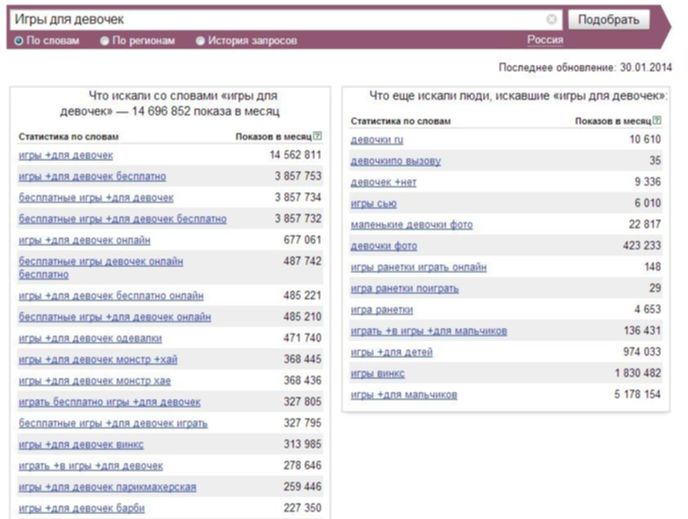The image size is (688, 519).
Task: Open the игры винкс link
Action: [x=377, y=374]
